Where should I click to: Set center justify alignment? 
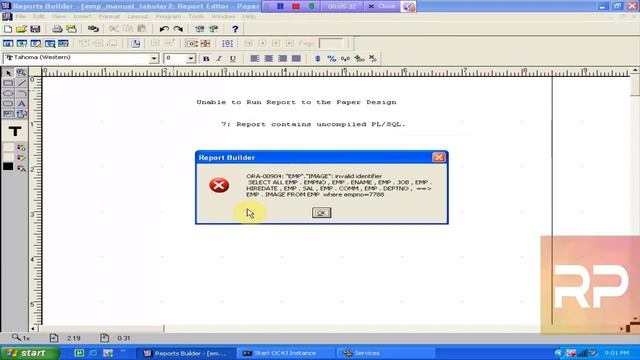pyautogui.click(x=269, y=58)
